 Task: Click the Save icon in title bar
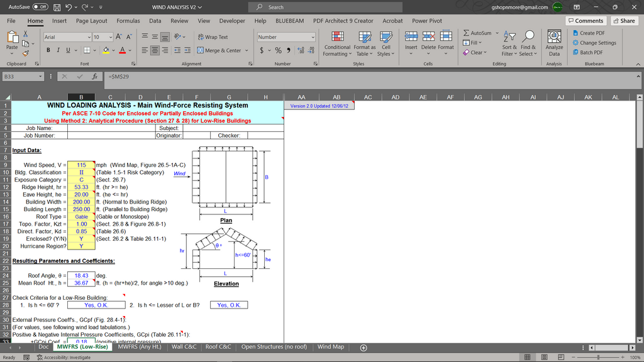pos(57,7)
